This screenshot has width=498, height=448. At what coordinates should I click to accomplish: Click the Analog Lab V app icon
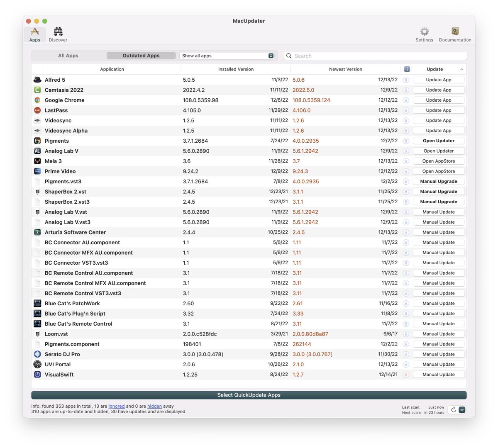coord(37,151)
